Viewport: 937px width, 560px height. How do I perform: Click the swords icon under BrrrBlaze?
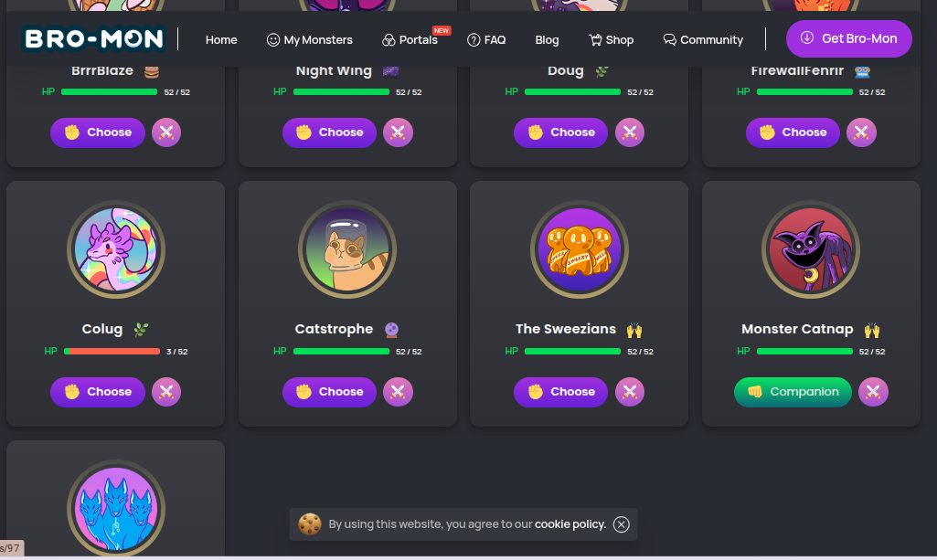[166, 132]
